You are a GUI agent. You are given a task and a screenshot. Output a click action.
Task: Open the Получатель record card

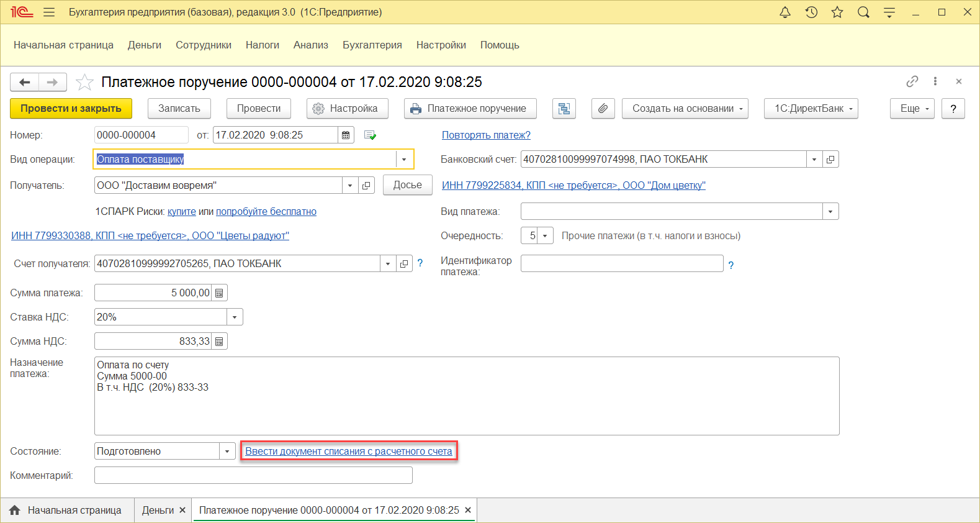click(366, 185)
